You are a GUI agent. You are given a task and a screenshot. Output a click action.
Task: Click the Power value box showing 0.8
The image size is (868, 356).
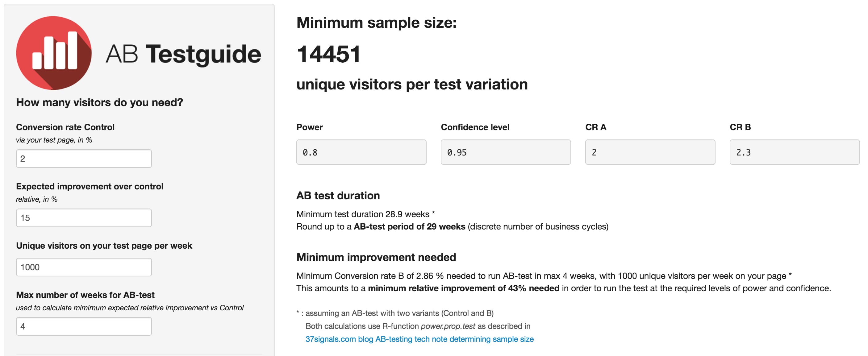pos(361,152)
